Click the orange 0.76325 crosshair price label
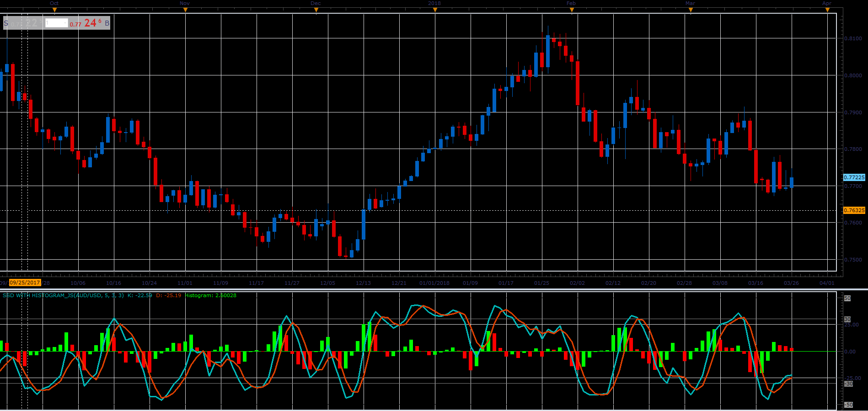This screenshot has height=411, width=868. pos(854,210)
